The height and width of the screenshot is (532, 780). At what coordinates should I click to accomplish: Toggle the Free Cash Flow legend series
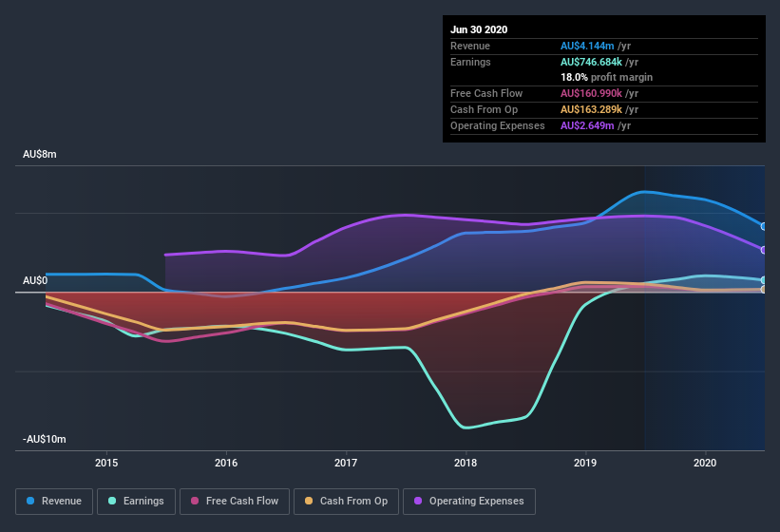point(235,501)
